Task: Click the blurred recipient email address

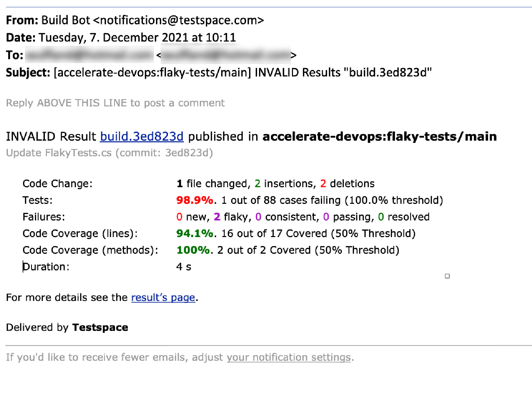Action: coord(226,55)
